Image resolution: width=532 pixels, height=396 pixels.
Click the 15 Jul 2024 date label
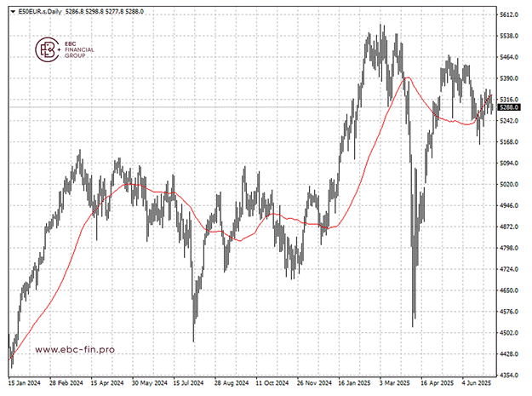[189, 383]
